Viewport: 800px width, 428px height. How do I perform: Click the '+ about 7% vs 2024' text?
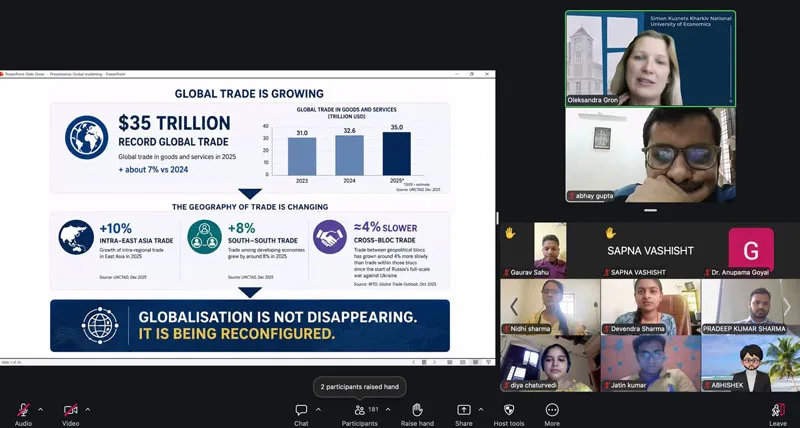click(x=153, y=169)
